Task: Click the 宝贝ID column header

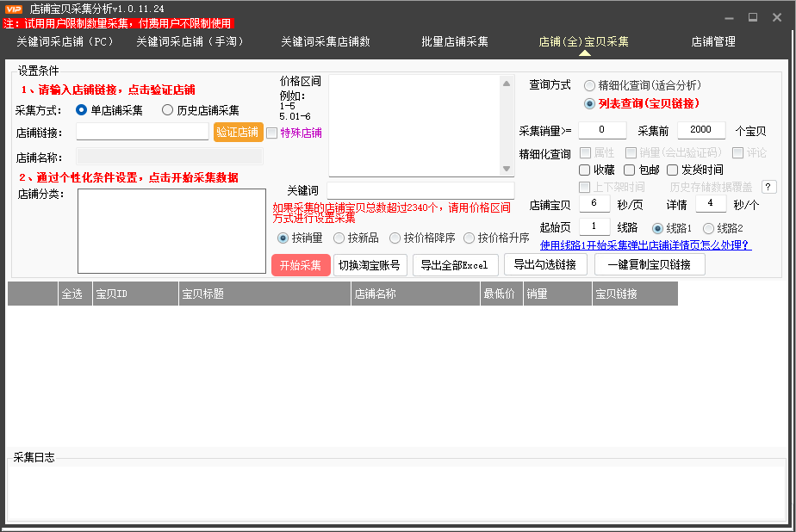Action: [135, 294]
